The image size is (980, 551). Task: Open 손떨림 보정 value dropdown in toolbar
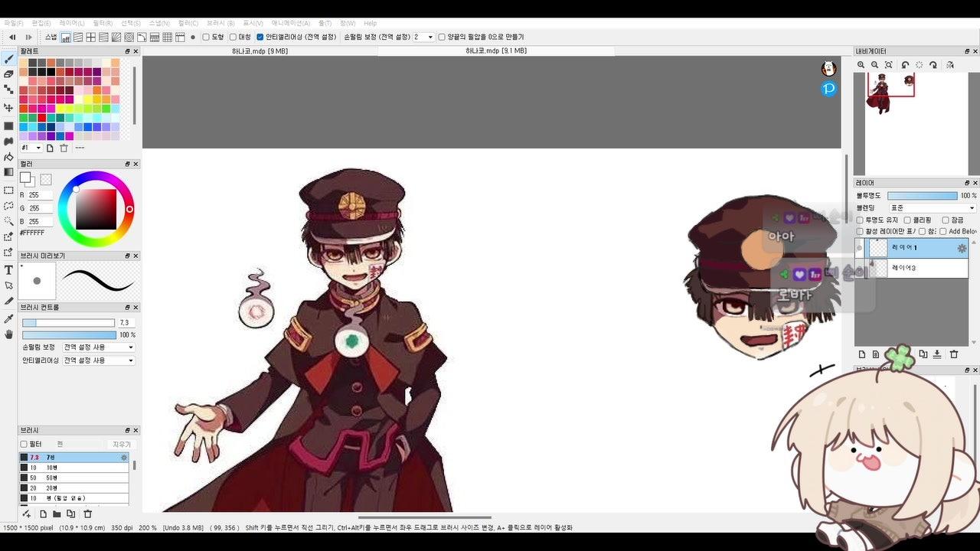click(424, 37)
